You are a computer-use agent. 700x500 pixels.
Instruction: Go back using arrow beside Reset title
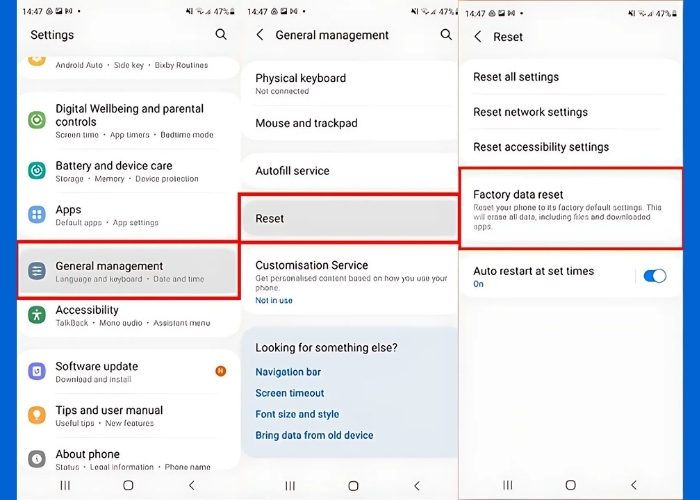478,37
